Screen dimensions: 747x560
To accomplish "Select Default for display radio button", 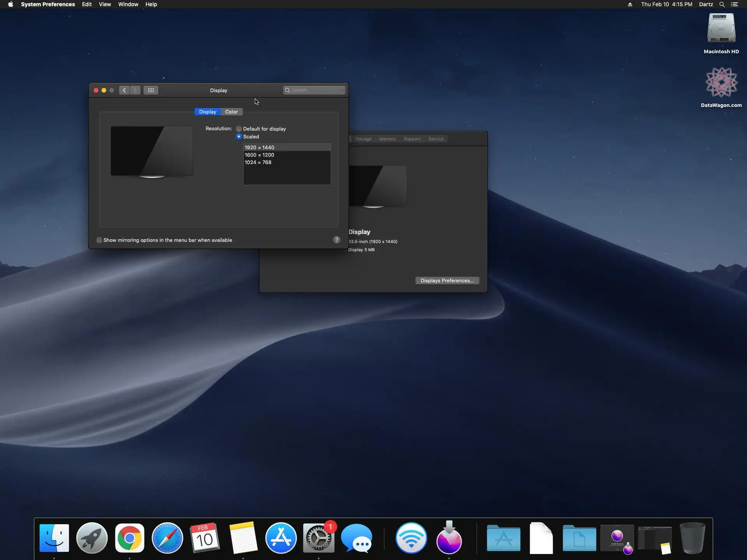I will tap(239, 129).
